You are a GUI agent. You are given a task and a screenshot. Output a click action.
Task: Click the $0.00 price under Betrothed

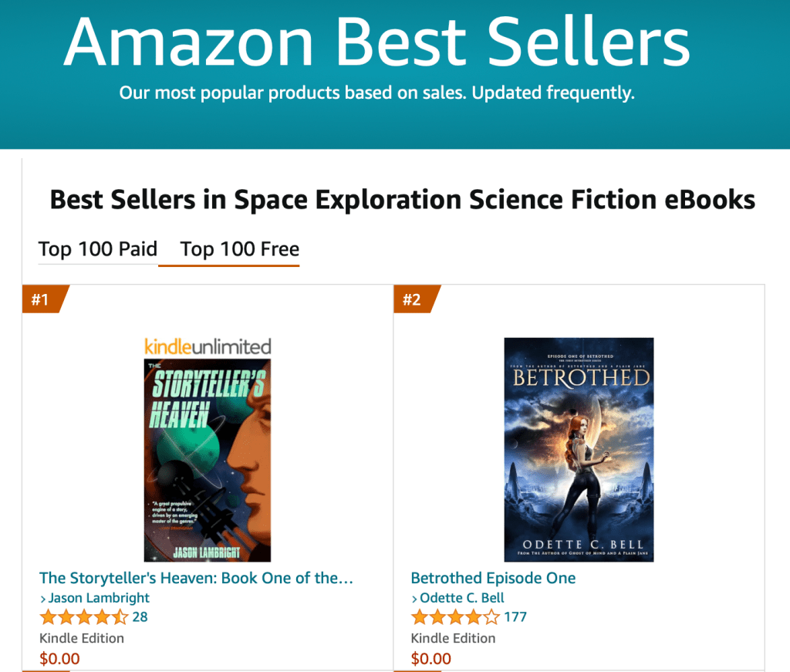[431, 659]
